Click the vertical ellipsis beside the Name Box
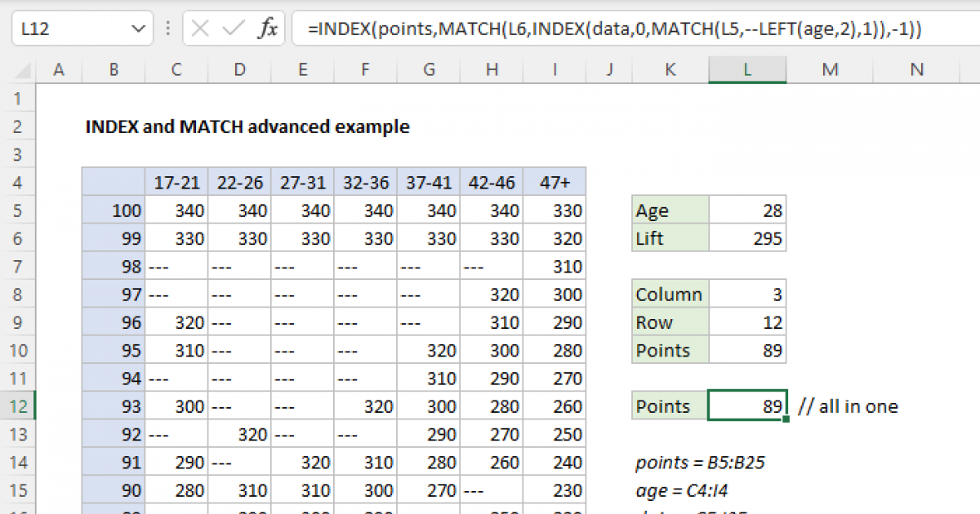 167,28
